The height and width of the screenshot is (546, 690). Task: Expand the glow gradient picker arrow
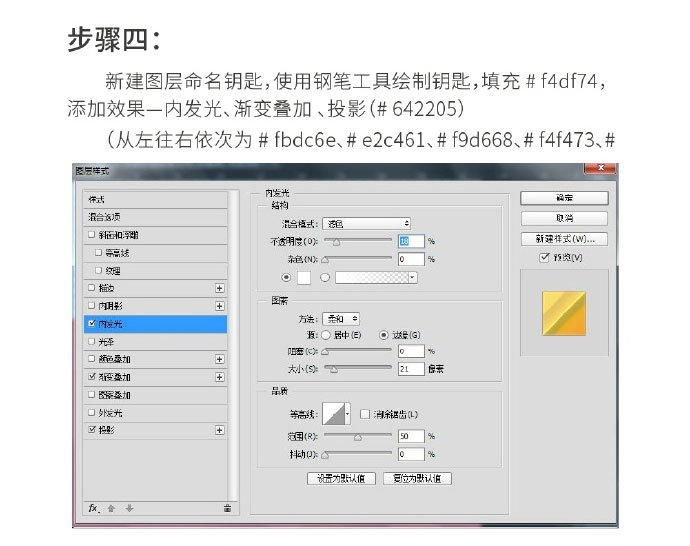coord(412,278)
